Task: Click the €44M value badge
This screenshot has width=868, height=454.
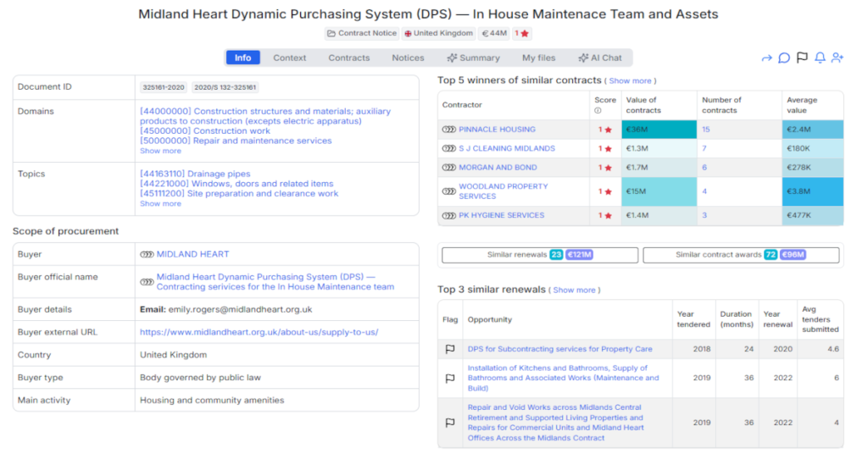Action: coord(494,33)
